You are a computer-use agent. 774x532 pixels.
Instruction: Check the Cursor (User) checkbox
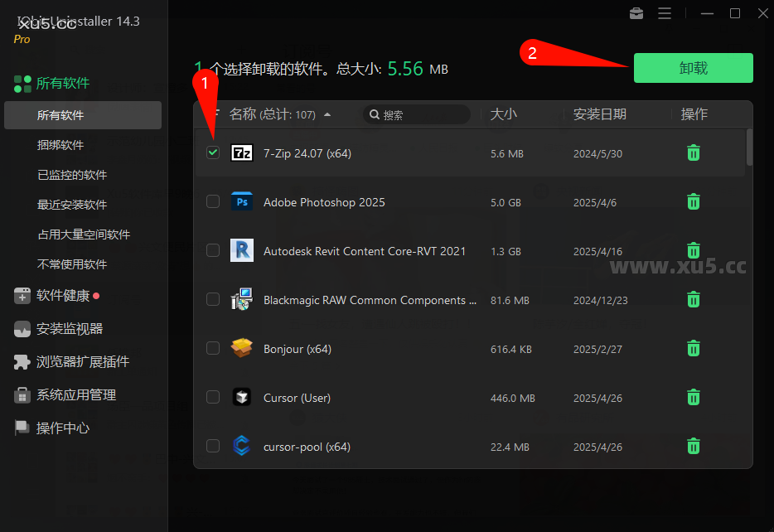point(213,397)
